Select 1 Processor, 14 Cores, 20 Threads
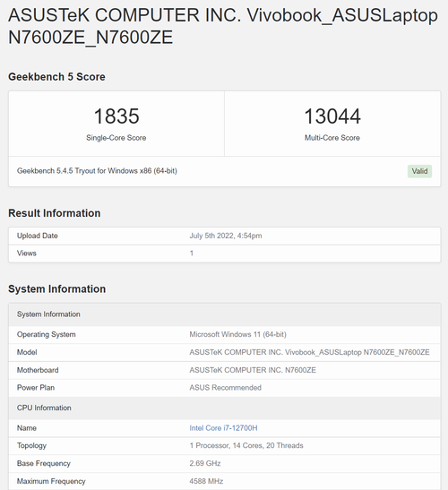Screen dimensions: 448x490 coord(246,445)
